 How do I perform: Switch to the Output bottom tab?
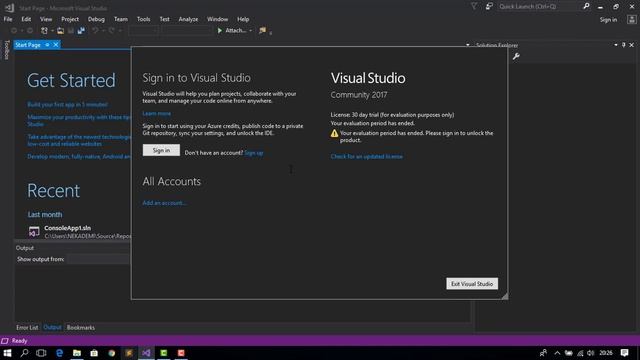(52, 327)
